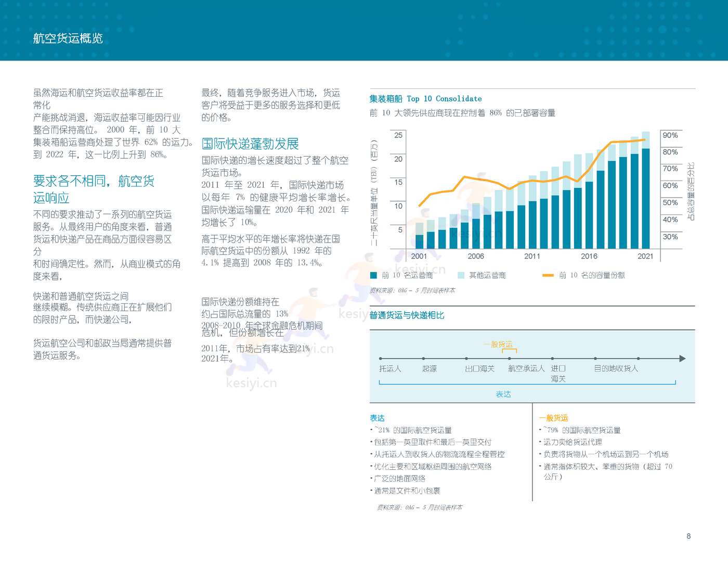The image size is (728, 563).
Task: Select the bullet ~21% 的国际航空货运量
Action: point(411,430)
